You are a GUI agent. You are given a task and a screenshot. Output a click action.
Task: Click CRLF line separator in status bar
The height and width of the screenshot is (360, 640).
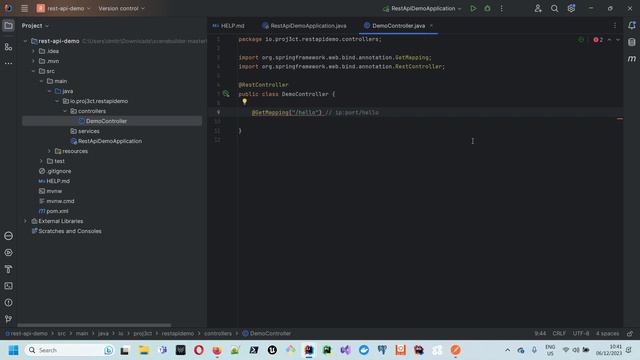tap(559, 333)
